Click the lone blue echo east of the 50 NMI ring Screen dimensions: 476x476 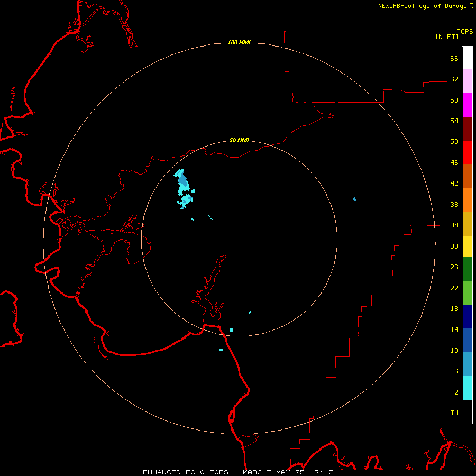(x=355, y=199)
